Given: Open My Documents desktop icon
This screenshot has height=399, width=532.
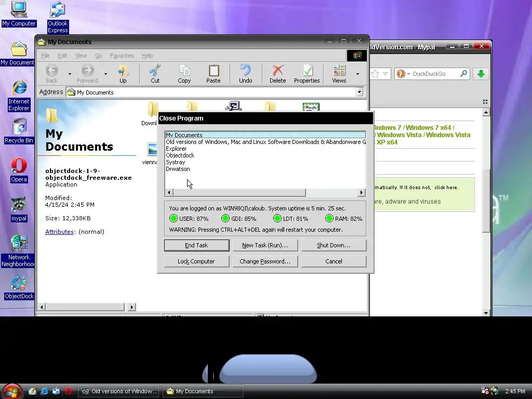Looking at the screenshot, I should [x=18, y=54].
